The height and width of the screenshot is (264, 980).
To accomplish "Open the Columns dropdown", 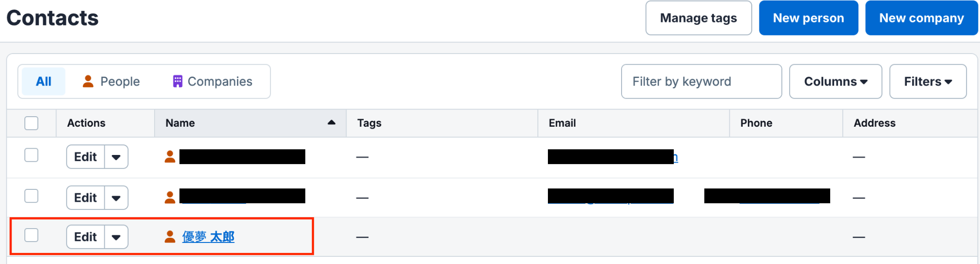I will coord(835,82).
